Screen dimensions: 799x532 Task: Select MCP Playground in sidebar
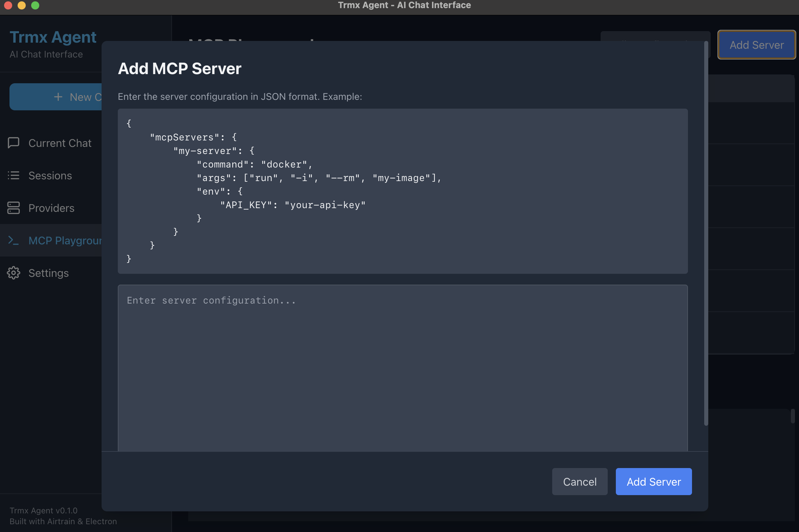click(x=51, y=240)
